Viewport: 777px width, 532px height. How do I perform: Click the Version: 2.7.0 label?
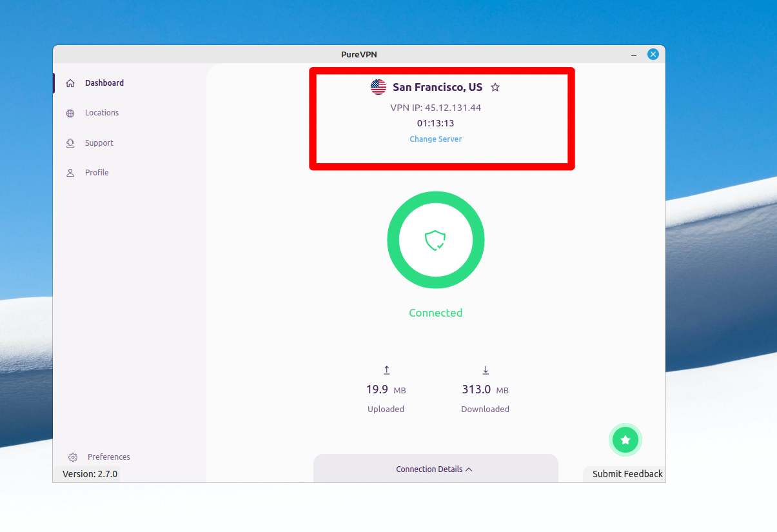point(90,474)
